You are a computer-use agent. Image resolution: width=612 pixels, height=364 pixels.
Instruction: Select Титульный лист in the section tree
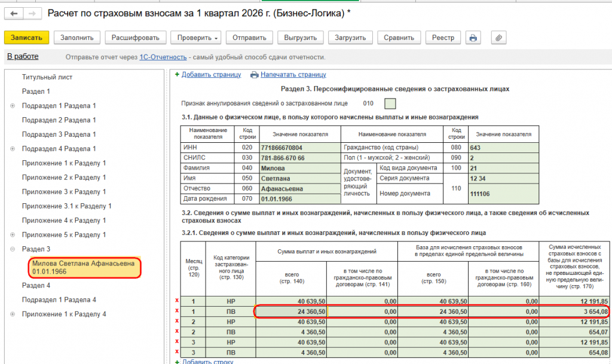47,77
